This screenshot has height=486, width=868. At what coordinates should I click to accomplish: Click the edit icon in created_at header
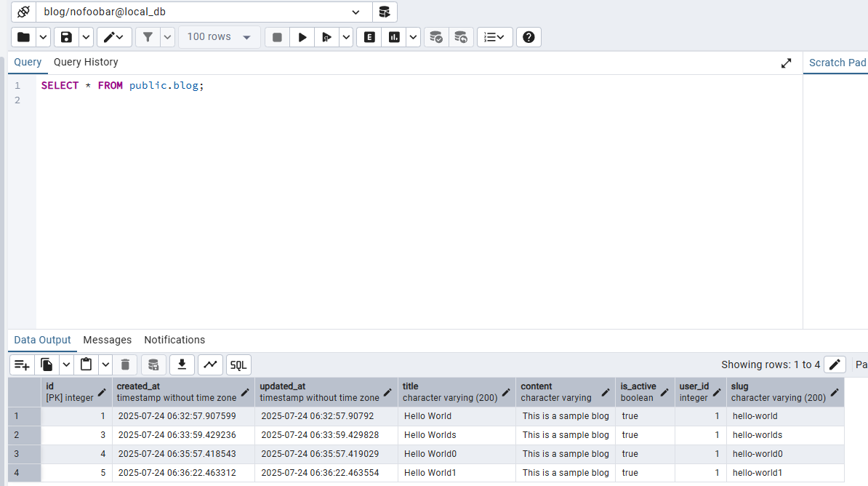coord(245,392)
